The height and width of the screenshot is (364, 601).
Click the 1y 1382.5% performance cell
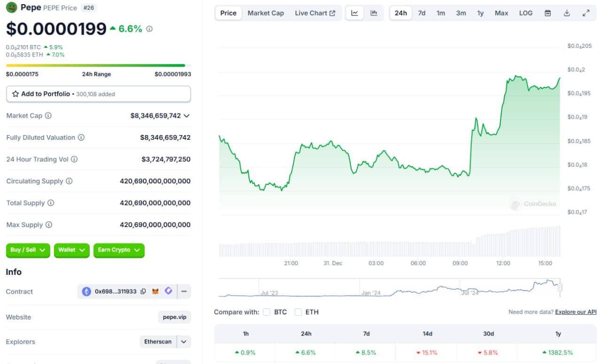pos(557,352)
